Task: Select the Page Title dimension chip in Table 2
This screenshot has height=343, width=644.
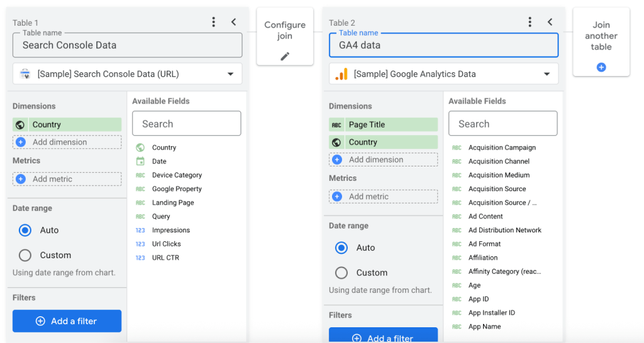Action: point(383,125)
